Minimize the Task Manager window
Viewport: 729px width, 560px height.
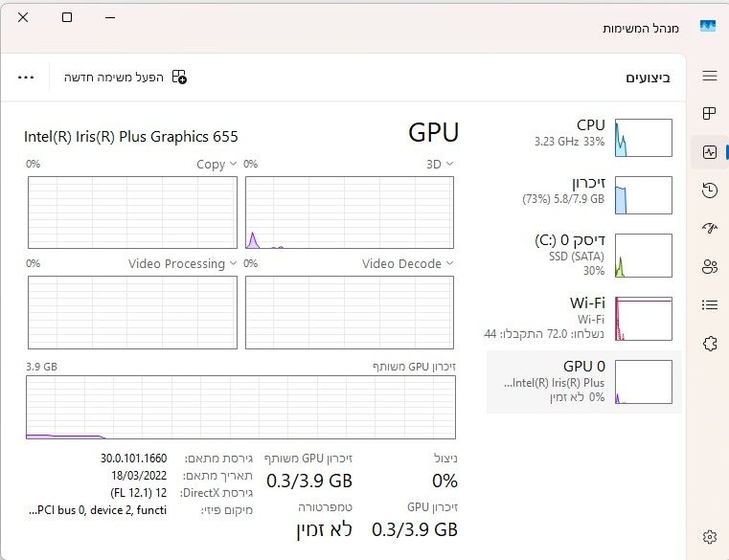[110, 17]
